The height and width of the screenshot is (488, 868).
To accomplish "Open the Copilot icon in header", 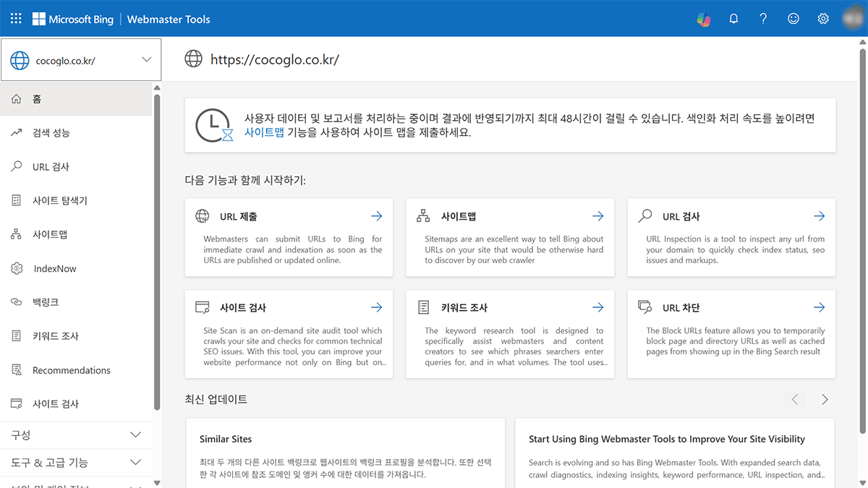I will pyautogui.click(x=703, y=19).
